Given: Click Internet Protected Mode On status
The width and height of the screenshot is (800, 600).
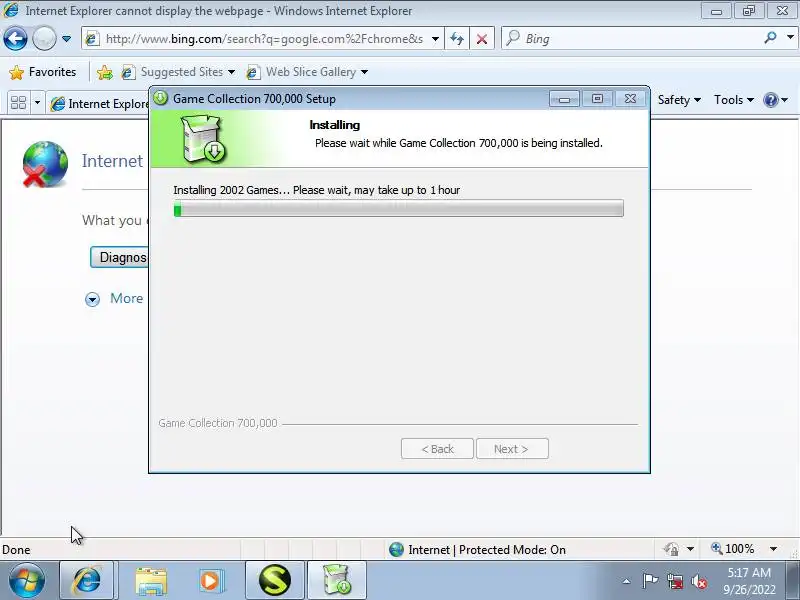Looking at the screenshot, I should click(487, 549).
